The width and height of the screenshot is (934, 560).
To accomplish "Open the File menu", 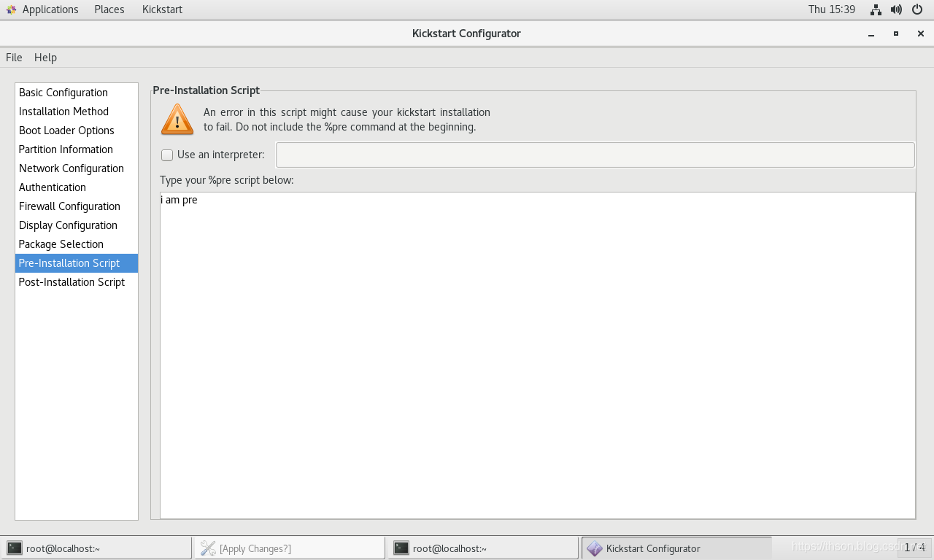I will coord(14,58).
